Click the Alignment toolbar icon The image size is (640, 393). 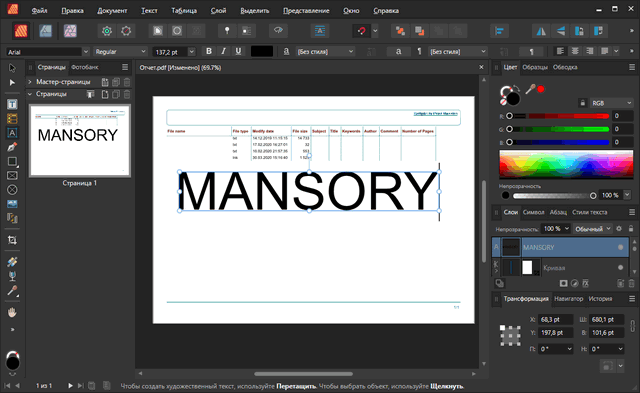499,31
